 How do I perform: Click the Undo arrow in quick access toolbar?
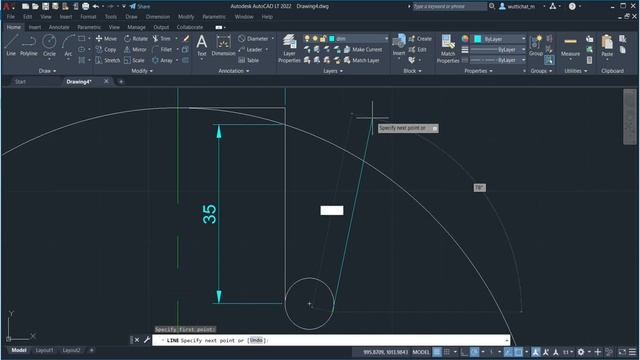[x=96, y=6]
